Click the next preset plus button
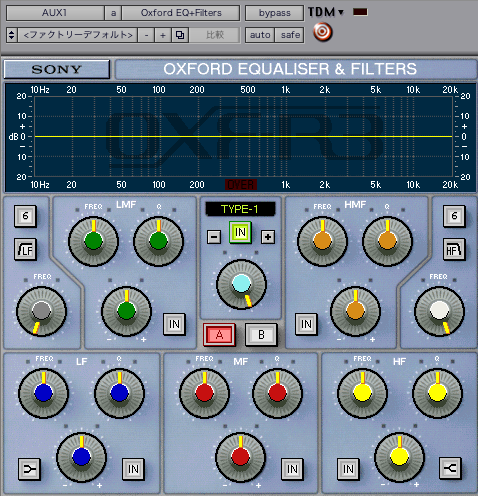Viewport: 478px width, 496px height. click(163, 35)
